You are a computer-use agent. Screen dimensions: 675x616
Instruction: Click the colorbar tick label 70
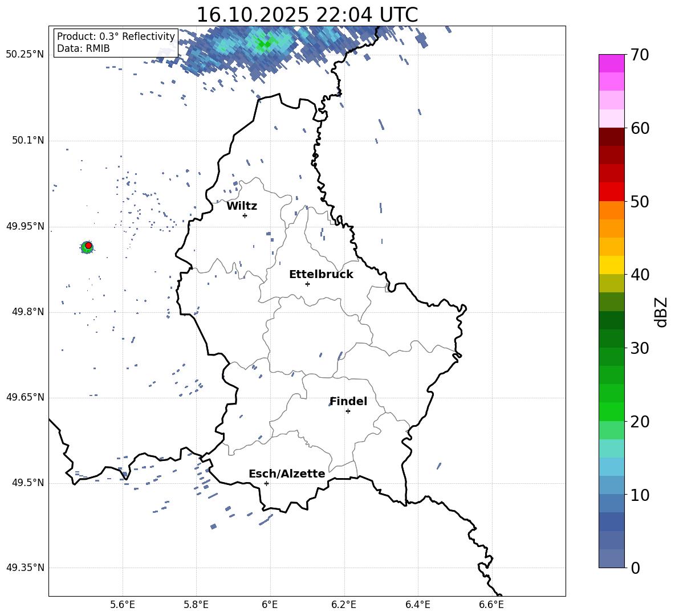(x=640, y=55)
